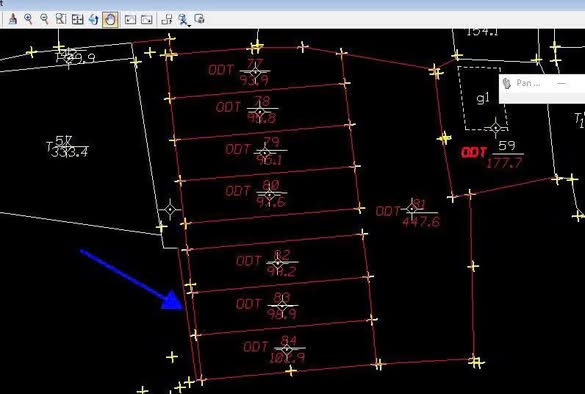Click parcel number 82 label
Screen dimensions: 585x394
pos(282,255)
